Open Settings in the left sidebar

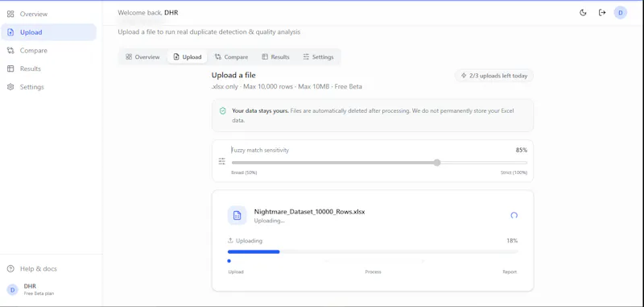click(x=48, y=87)
